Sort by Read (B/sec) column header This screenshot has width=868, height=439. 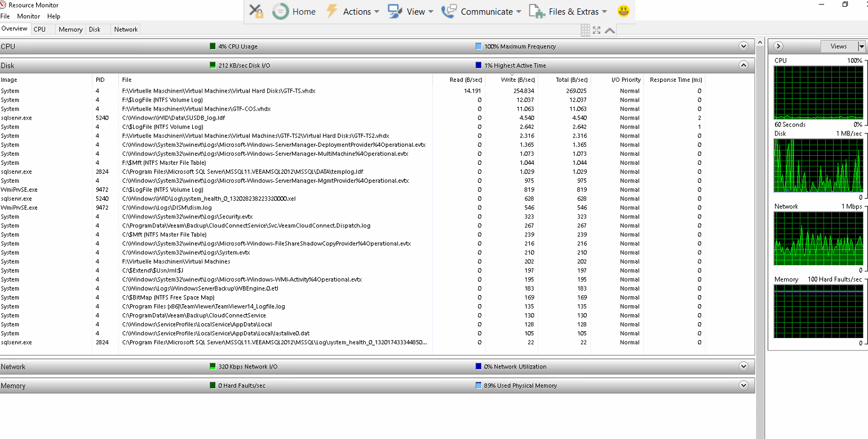(x=459, y=80)
